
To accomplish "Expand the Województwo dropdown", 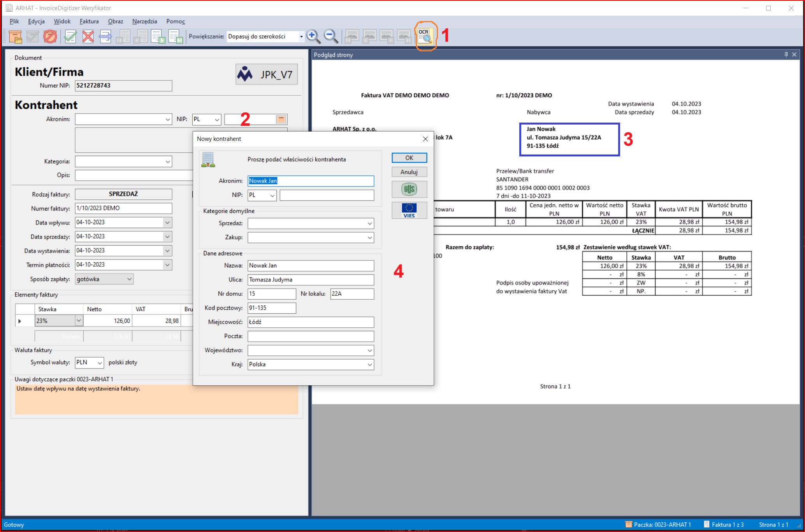I will pos(369,350).
